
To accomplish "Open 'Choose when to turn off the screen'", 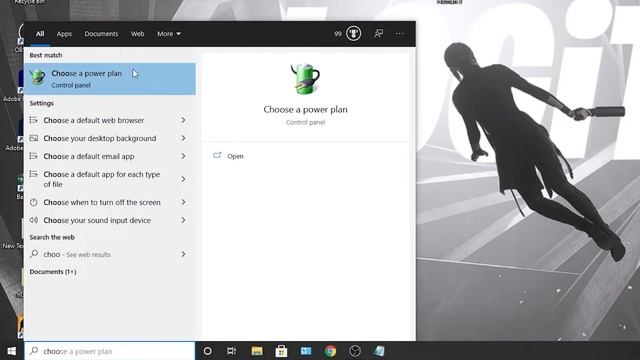I will 110,202.
